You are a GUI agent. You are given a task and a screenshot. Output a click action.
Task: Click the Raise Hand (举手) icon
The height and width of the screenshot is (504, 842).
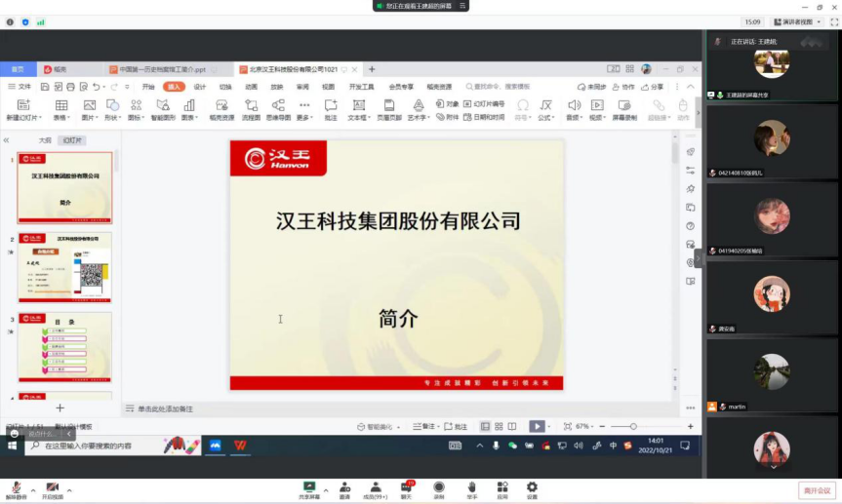coord(471,486)
